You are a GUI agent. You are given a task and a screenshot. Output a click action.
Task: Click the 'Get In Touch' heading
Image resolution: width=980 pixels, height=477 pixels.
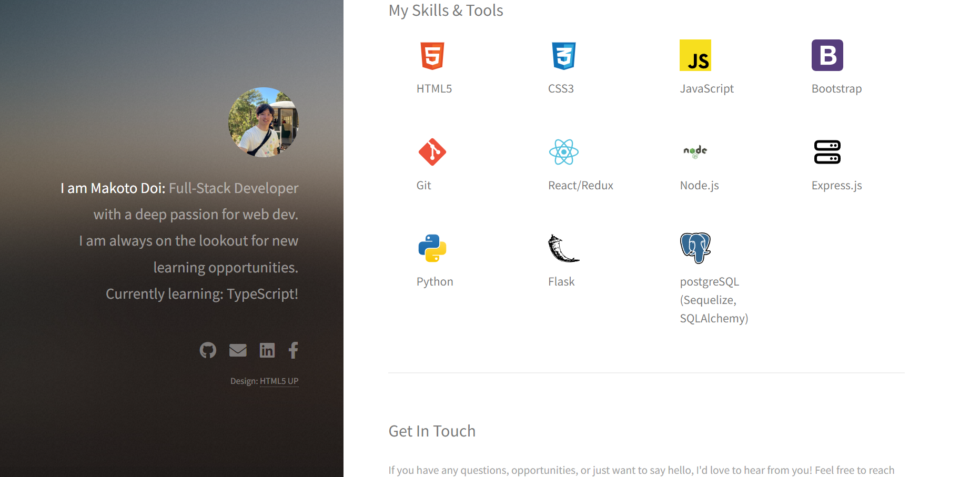tap(432, 431)
